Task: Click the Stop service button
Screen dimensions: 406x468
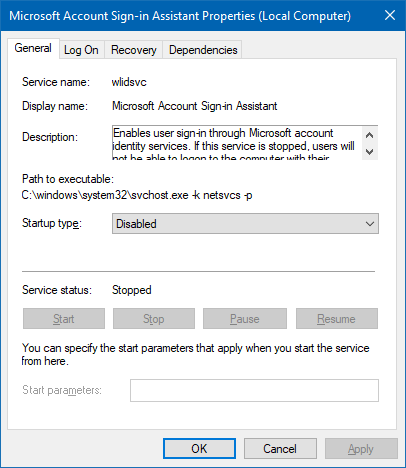Action: (x=154, y=319)
